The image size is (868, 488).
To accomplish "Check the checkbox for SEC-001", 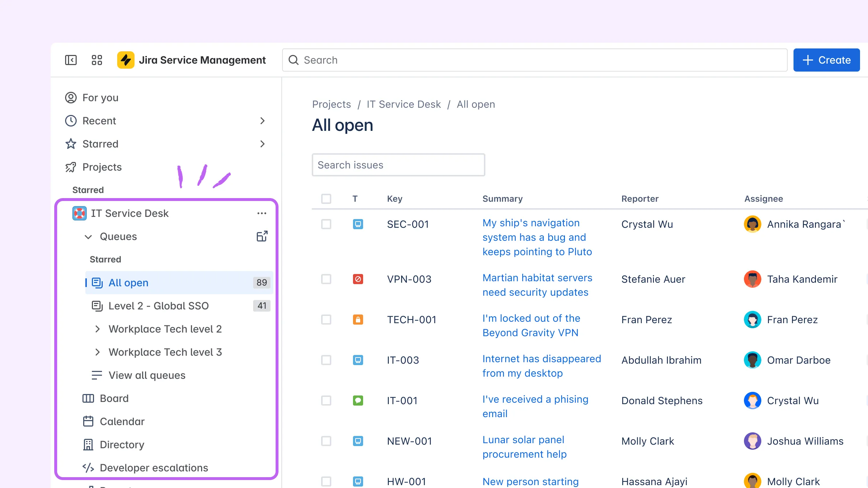I will pyautogui.click(x=326, y=224).
